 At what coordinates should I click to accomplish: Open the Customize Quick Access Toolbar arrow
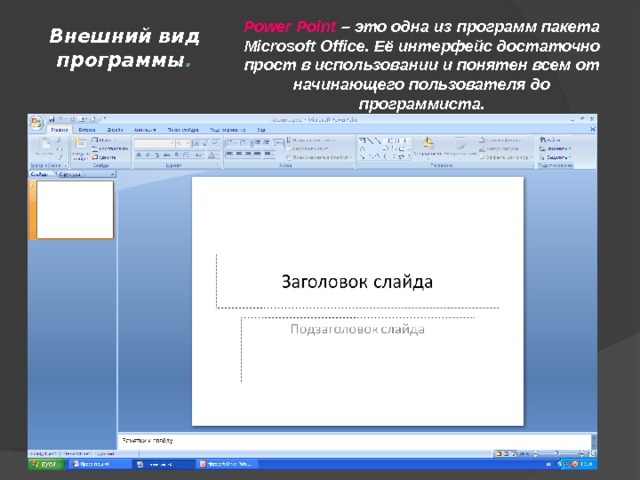point(104,119)
